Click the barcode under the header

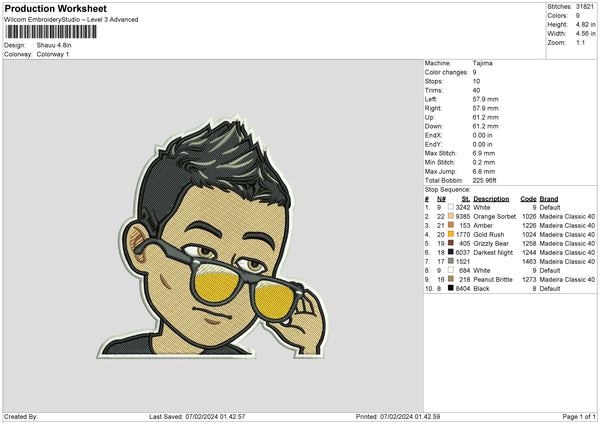pyautogui.click(x=51, y=32)
